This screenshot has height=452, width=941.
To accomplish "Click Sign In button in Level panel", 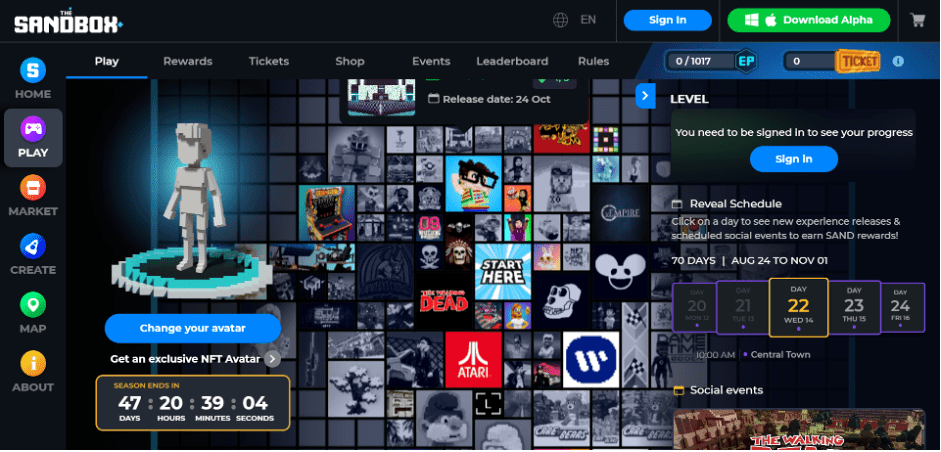I will click(793, 159).
